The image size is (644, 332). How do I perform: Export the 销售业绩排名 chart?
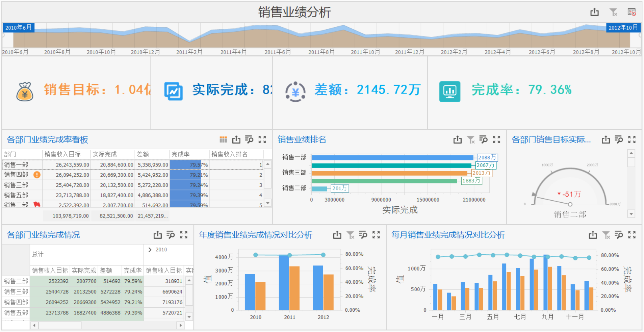click(x=458, y=139)
